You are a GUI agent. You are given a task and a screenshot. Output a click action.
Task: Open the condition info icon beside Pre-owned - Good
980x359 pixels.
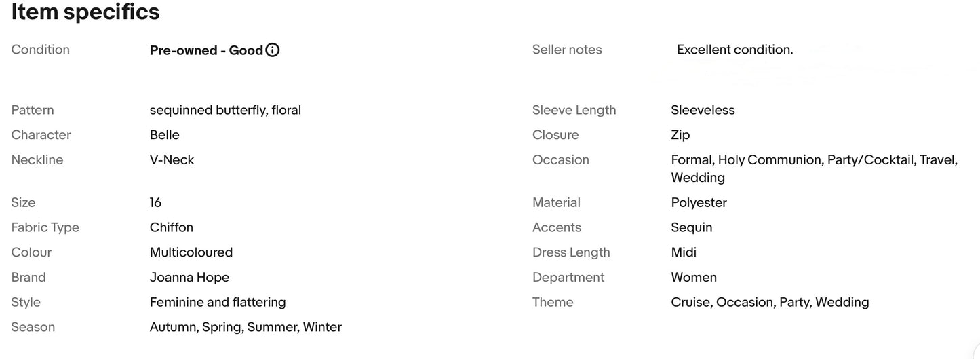coord(273,50)
